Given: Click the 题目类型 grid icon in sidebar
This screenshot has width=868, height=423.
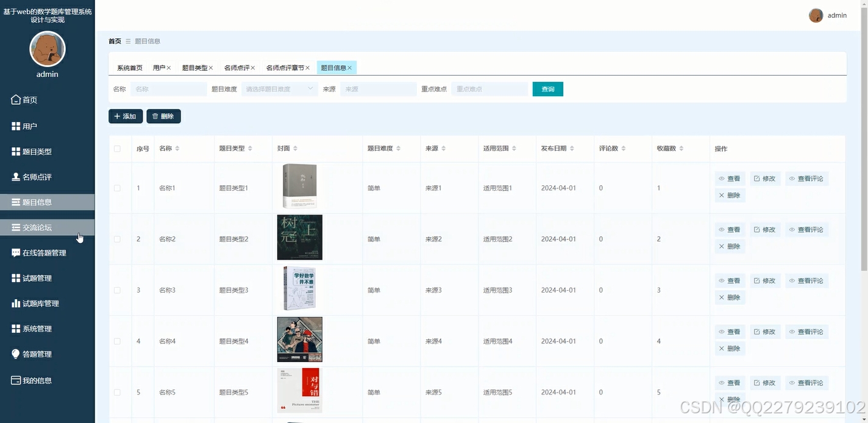Looking at the screenshot, I should 15,151.
